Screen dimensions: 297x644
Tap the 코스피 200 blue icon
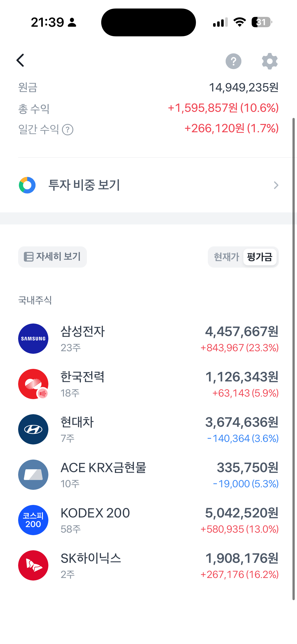coord(33,520)
